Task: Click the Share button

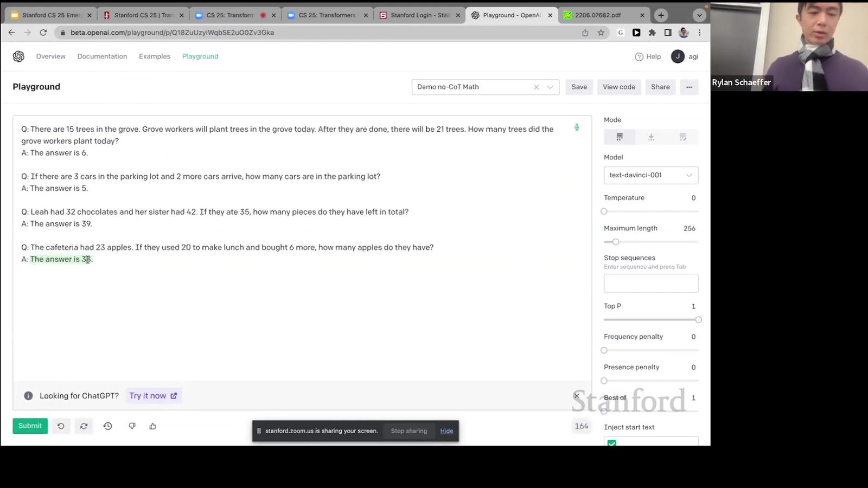Action: click(x=660, y=87)
